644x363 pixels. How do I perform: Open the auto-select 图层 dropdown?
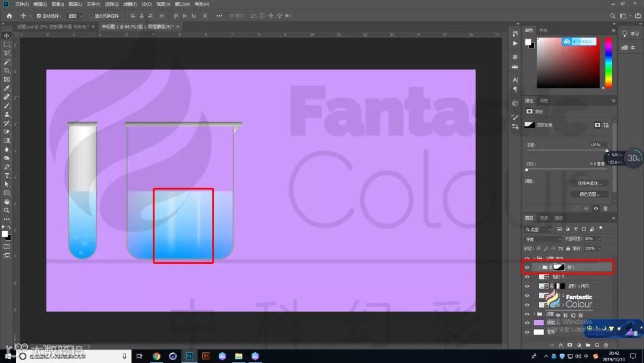point(75,16)
